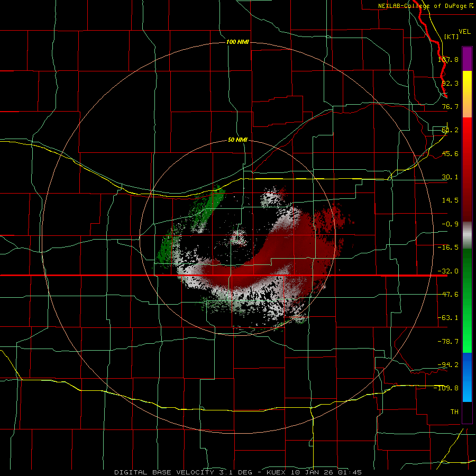Select the -109.8 scale value
476x476 pixels.
point(446,388)
